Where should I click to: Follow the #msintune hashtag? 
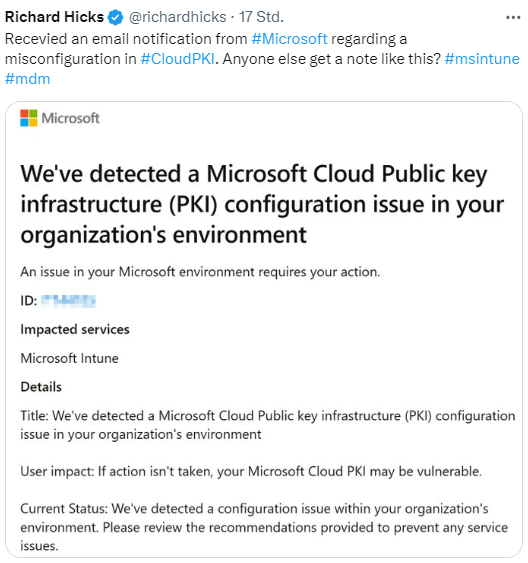[482, 59]
